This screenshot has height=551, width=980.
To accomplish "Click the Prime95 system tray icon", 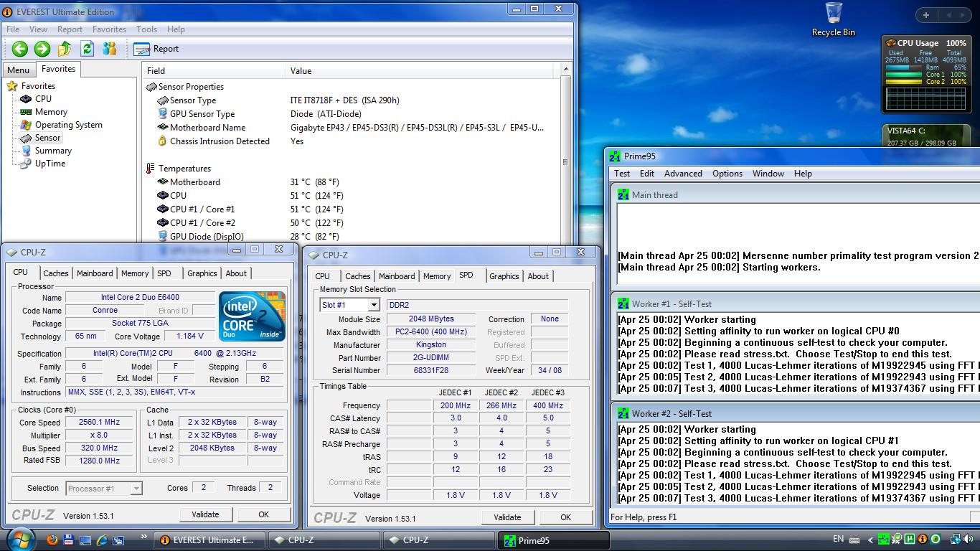I will click(x=884, y=540).
